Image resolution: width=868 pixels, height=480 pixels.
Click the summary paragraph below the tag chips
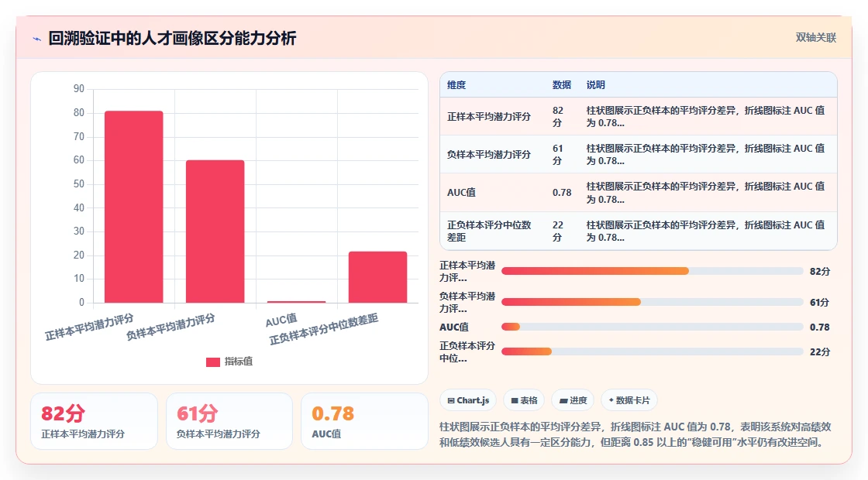[x=635, y=434]
